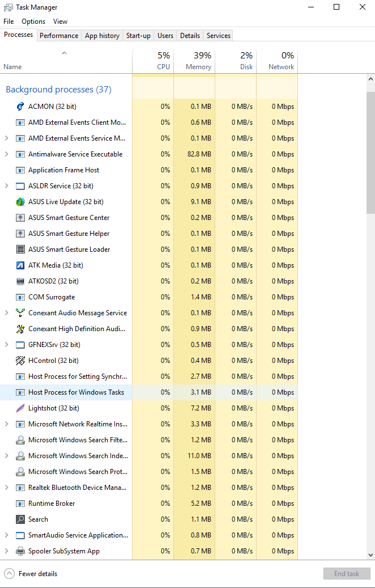This screenshot has width=375, height=588.
Task: Expand Antimalware Service Executable group
Action: pos(6,154)
